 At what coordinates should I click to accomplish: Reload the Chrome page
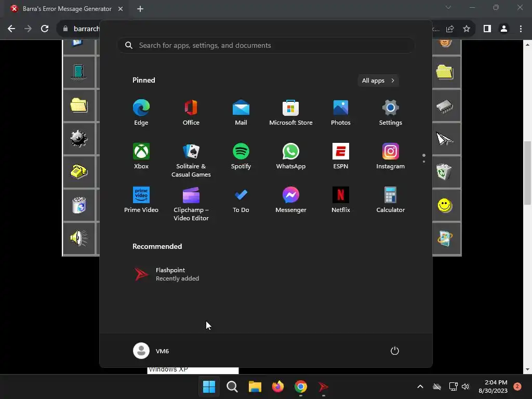coord(45,29)
